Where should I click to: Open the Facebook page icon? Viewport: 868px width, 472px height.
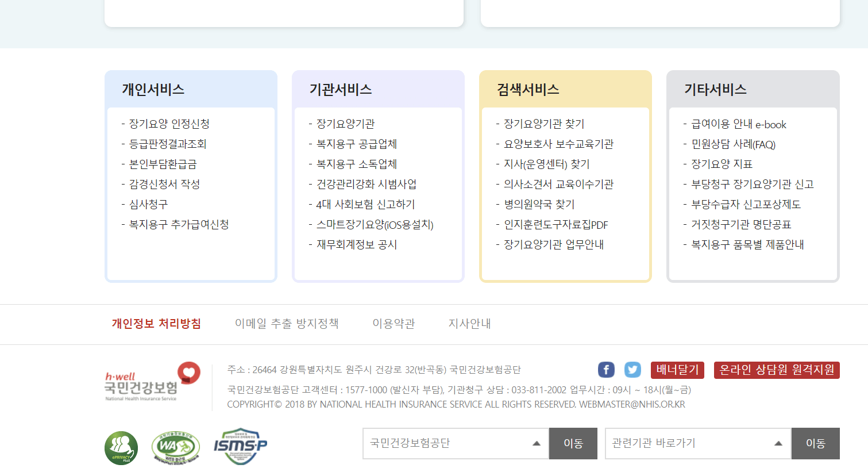[x=606, y=370]
